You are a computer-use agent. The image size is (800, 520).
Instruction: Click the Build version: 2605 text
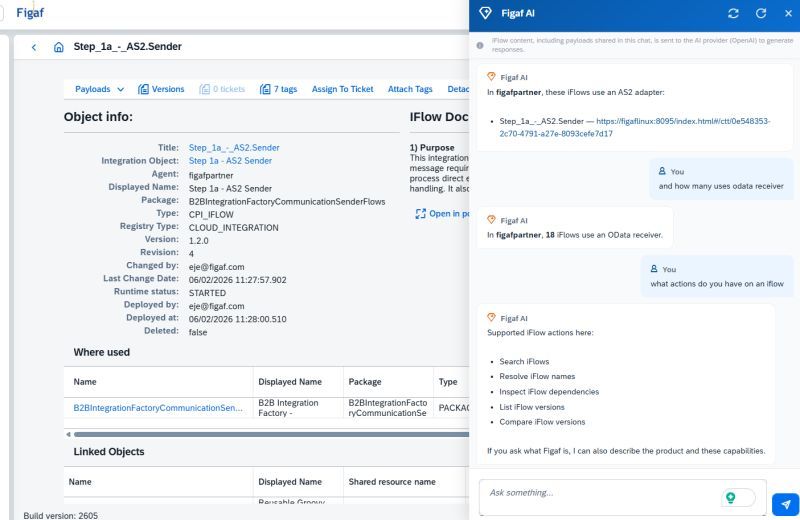(61, 515)
